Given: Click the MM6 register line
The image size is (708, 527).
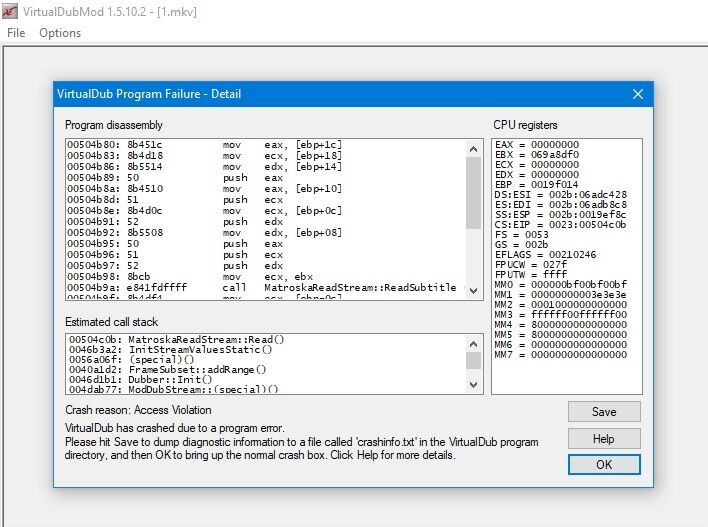Looking at the screenshot, I should 561,344.
